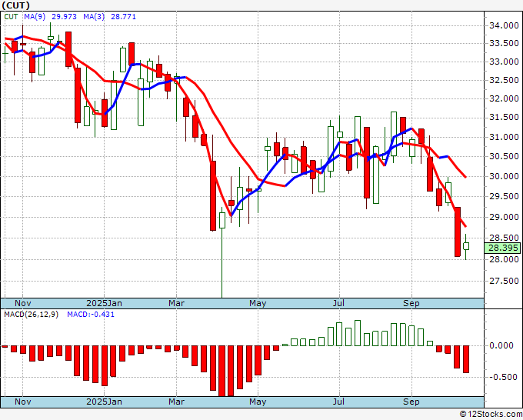Open the 12Stocks.com credit link
523x420 pixels.
491,414
